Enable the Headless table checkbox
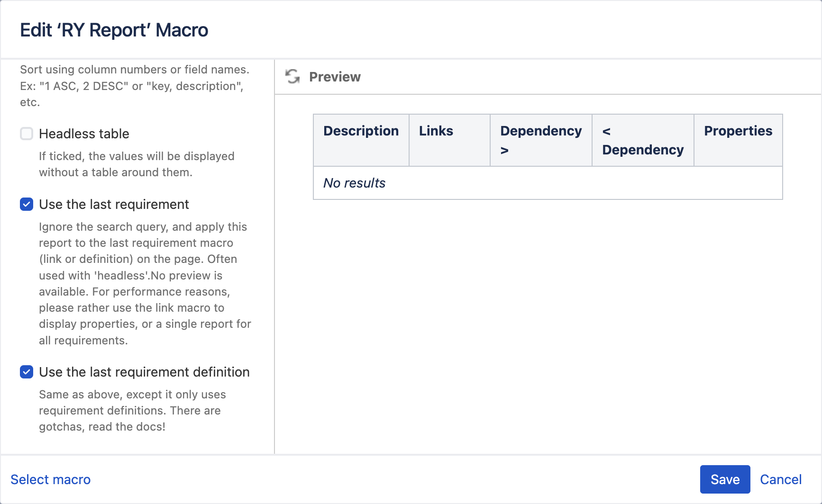Screen dimensions: 822x504 [27, 134]
